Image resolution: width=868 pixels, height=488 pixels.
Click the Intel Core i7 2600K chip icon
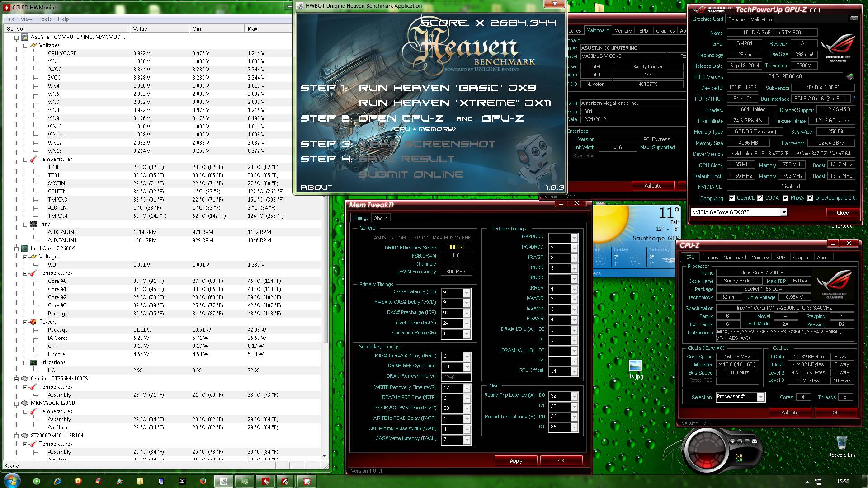click(x=25, y=249)
